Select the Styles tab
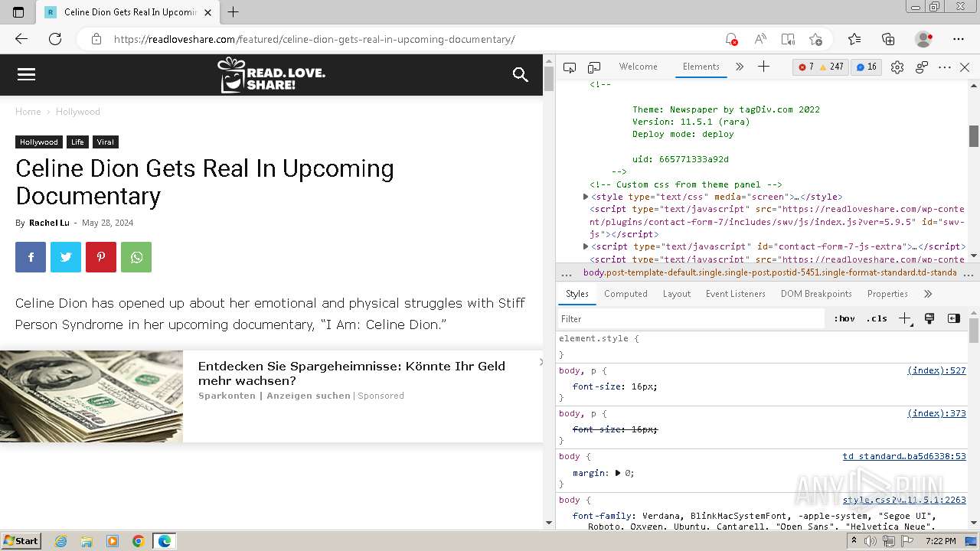The width and height of the screenshot is (980, 551). pyautogui.click(x=577, y=294)
